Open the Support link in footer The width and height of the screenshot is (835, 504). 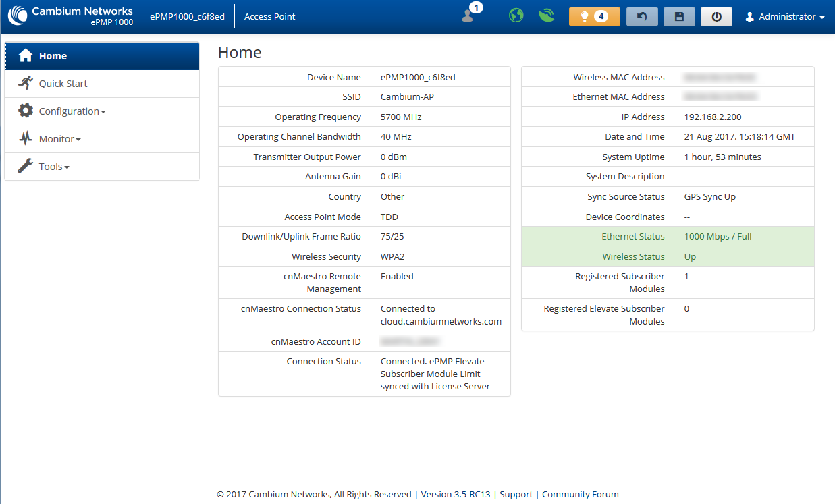point(516,494)
